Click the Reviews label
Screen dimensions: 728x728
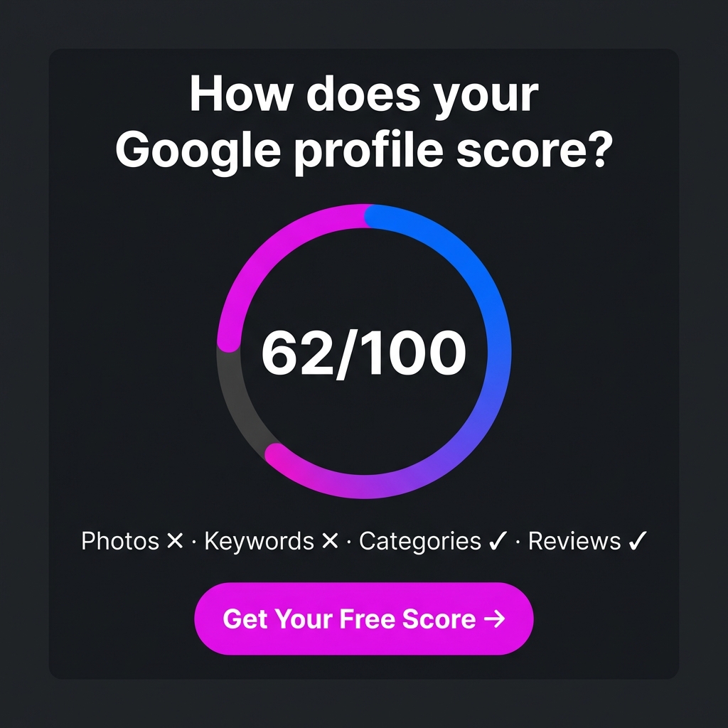(574, 541)
